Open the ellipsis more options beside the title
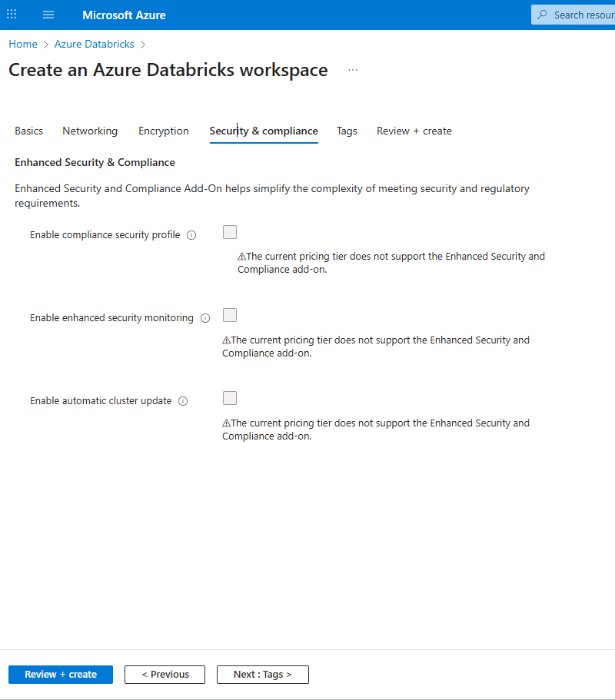Image resolution: width=615 pixels, height=700 pixels. [353, 70]
